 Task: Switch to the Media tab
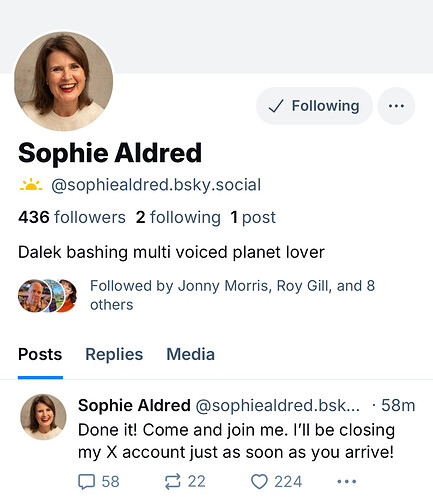pyautogui.click(x=190, y=354)
